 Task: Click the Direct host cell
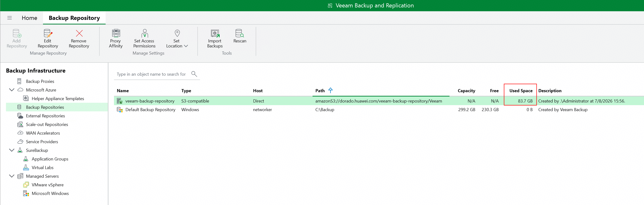(258, 101)
